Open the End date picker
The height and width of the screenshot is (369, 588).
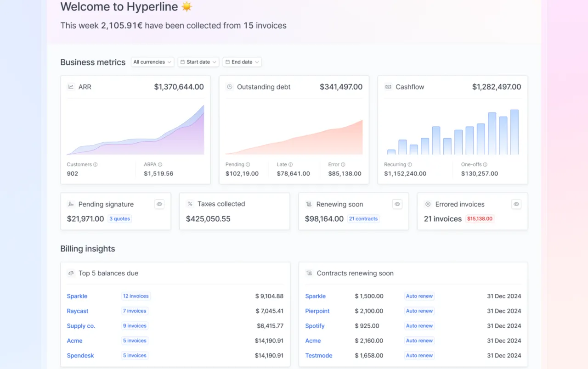(x=242, y=62)
